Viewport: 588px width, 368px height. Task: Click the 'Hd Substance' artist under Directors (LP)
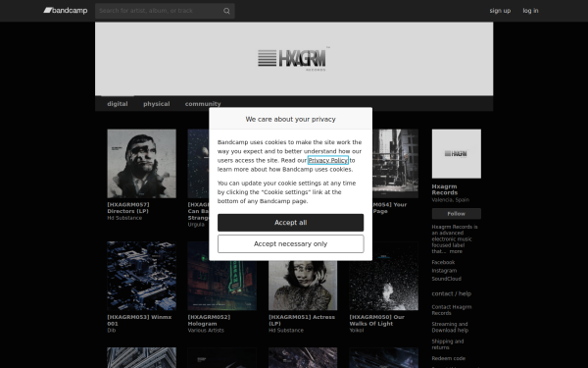tap(124, 218)
